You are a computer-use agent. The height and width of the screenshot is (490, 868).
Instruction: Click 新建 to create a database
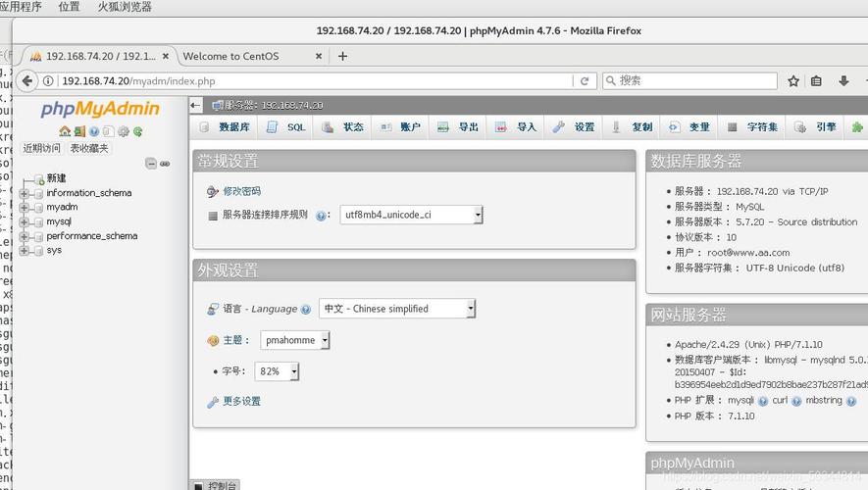(56, 178)
